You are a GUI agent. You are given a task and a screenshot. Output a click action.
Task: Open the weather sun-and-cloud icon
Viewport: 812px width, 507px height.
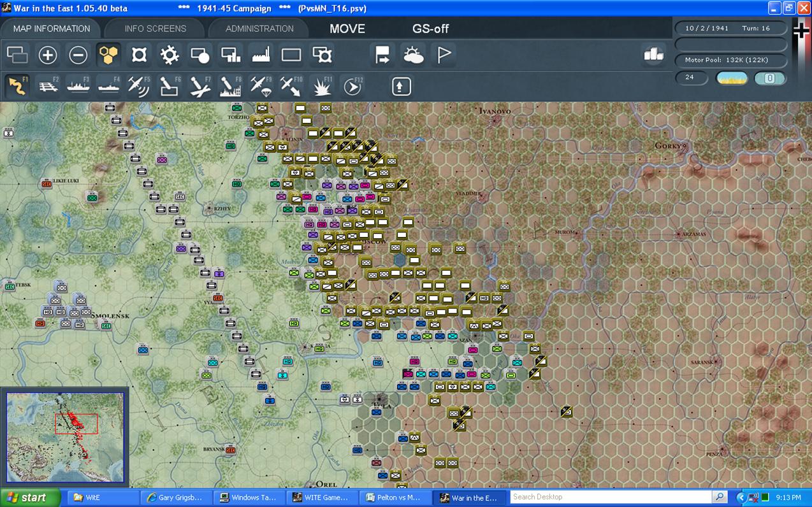click(413, 55)
